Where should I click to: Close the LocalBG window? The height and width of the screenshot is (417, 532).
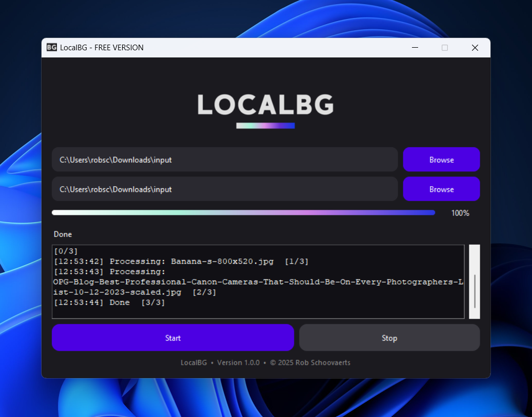point(475,48)
